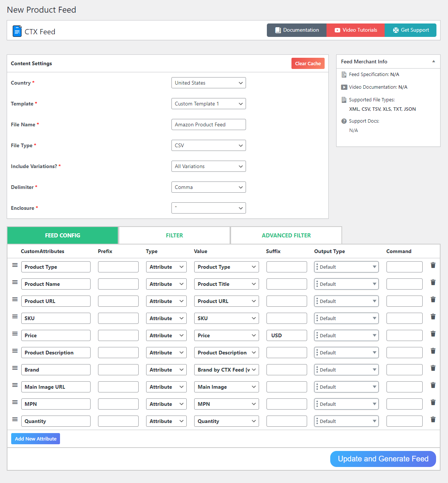Click the Clear Cache button
The height and width of the screenshot is (483, 448).
click(308, 63)
